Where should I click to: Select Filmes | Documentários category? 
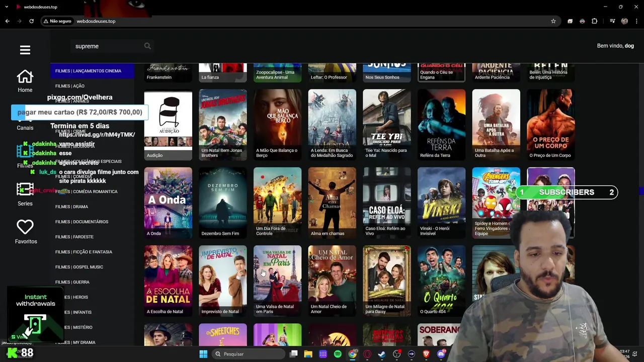pyautogui.click(x=92, y=222)
